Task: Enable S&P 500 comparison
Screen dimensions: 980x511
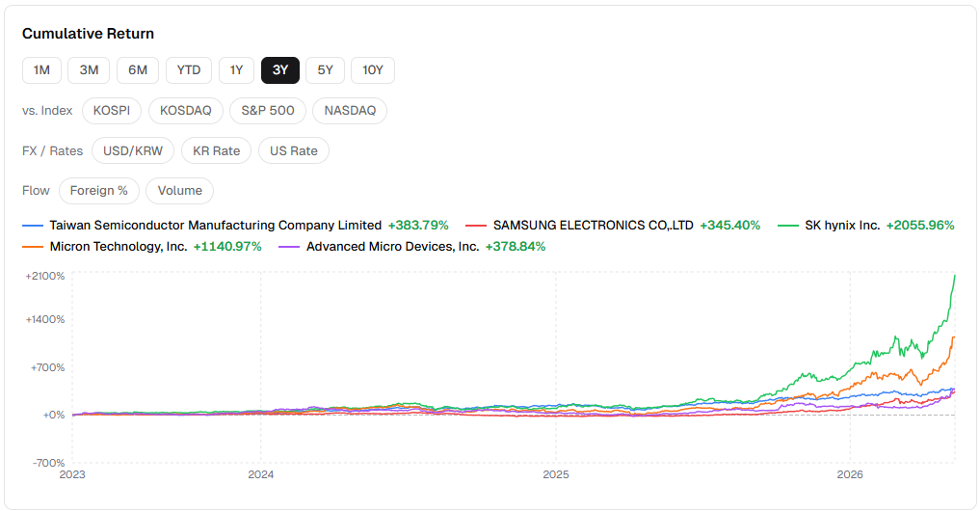Action: pos(268,111)
